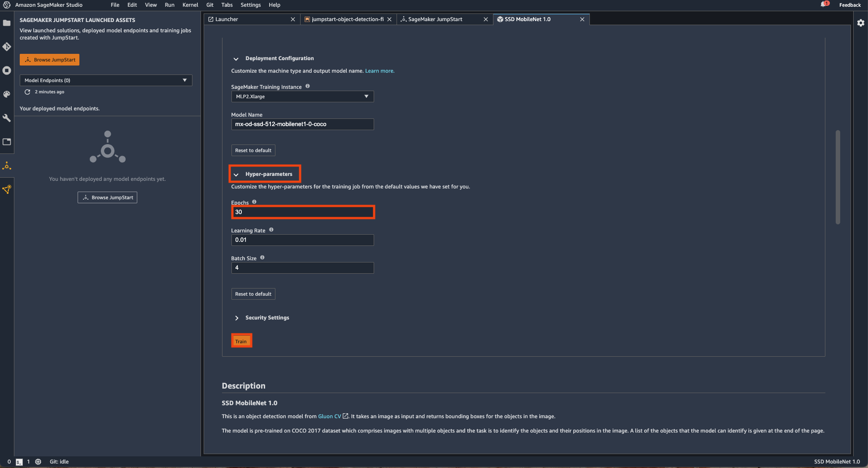
Task: Click the kernel status icon in status bar
Action: (38, 462)
